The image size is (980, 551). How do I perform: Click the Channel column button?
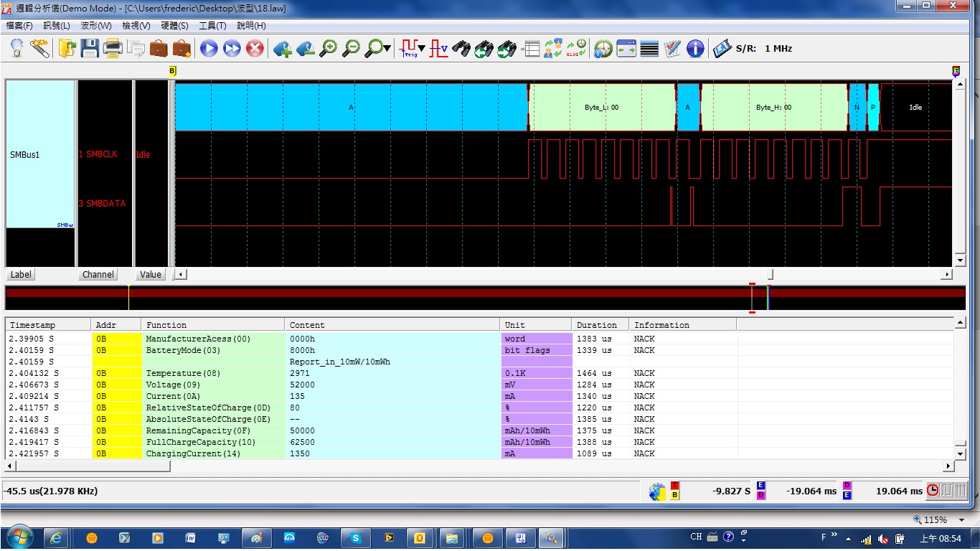tap(98, 275)
